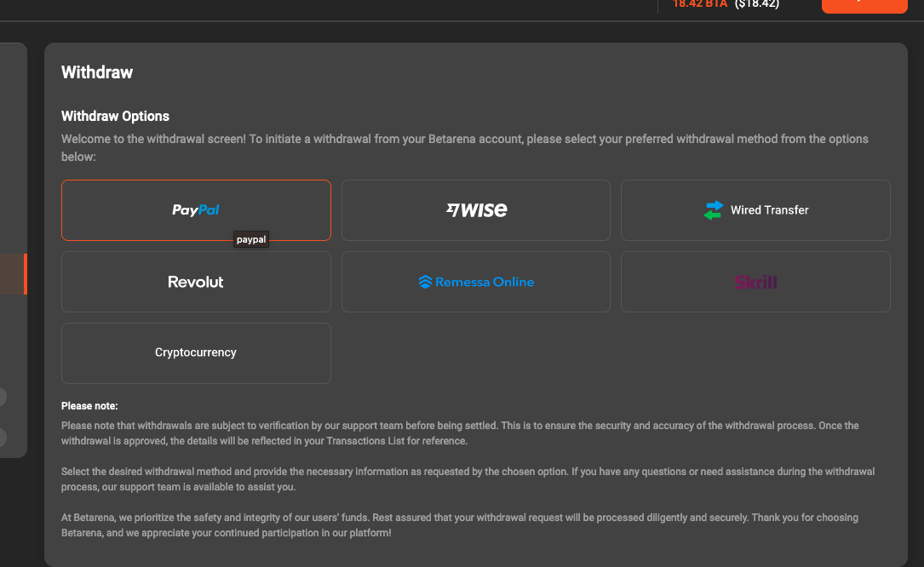Click the blue Remessa Online icon
Image resolution: width=924 pixels, height=567 pixels.
(x=426, y=282)
